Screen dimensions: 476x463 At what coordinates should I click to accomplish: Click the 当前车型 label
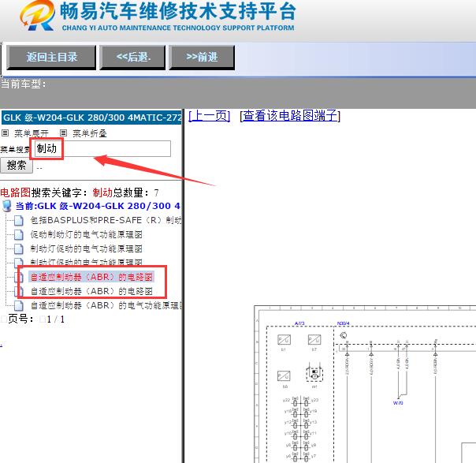24,84
